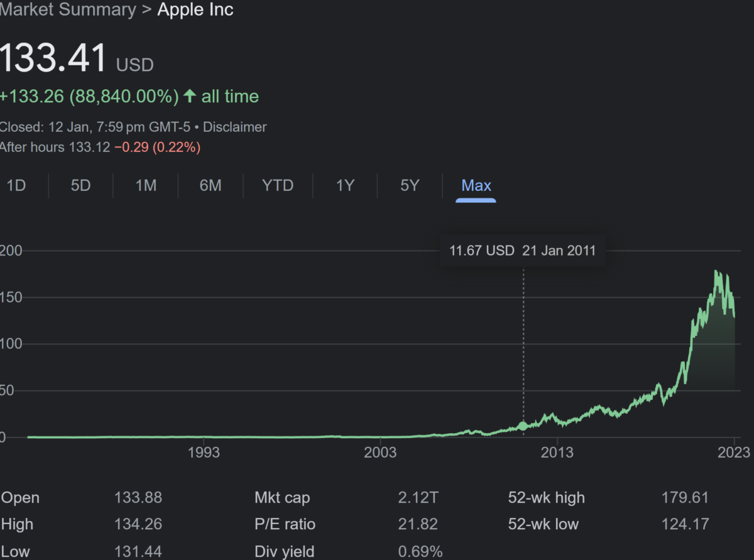Screen dimensions: 754x560
Task: Select the 1Y range tab
Action: (345, 186)
